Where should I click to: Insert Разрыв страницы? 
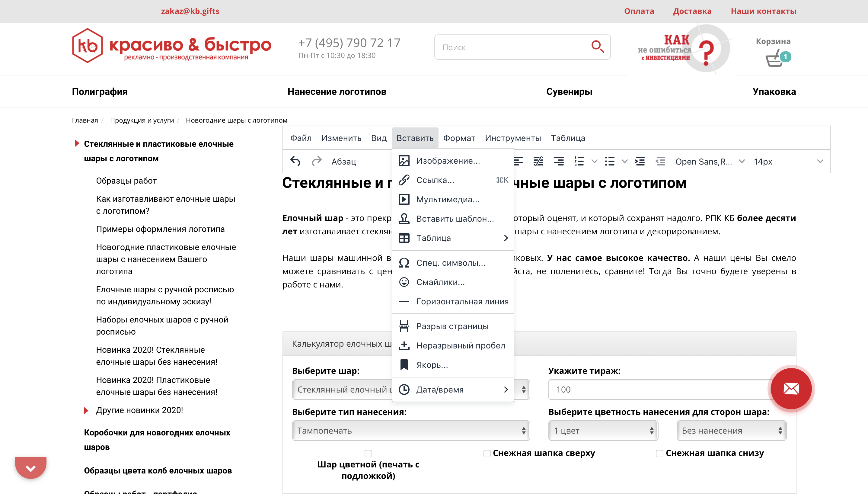(453, 326)
